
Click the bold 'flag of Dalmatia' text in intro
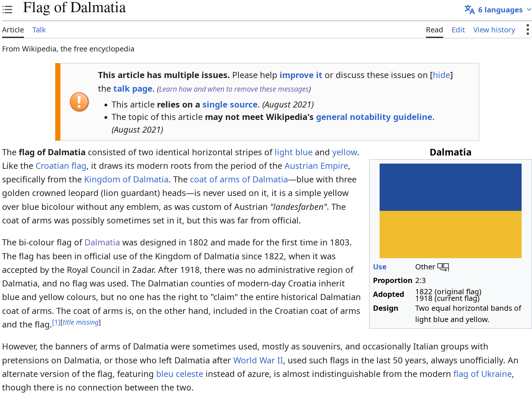52,152
